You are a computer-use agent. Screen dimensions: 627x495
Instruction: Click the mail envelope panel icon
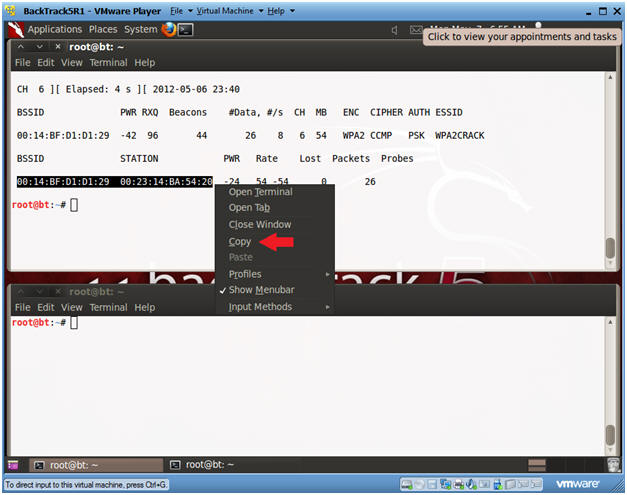tap(416, 30)
